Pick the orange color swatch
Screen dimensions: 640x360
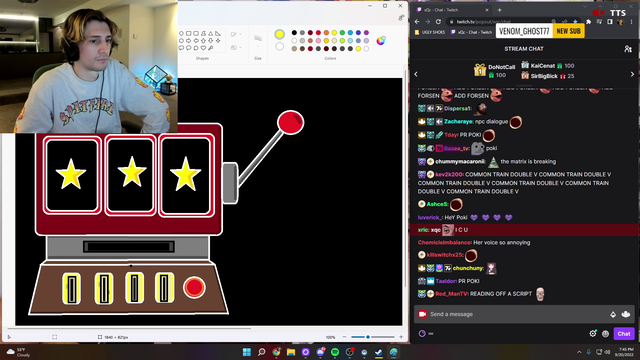pos(326,33)
